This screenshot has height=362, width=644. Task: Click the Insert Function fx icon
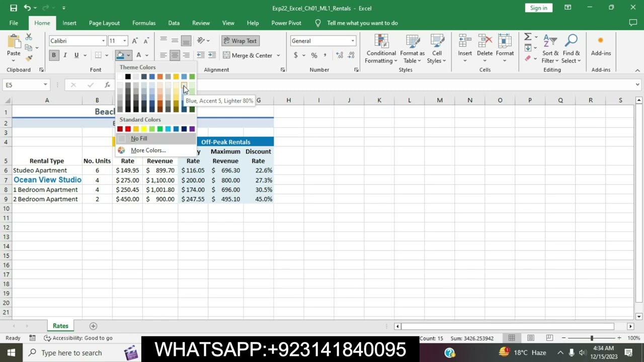click(x=107, y=85)
